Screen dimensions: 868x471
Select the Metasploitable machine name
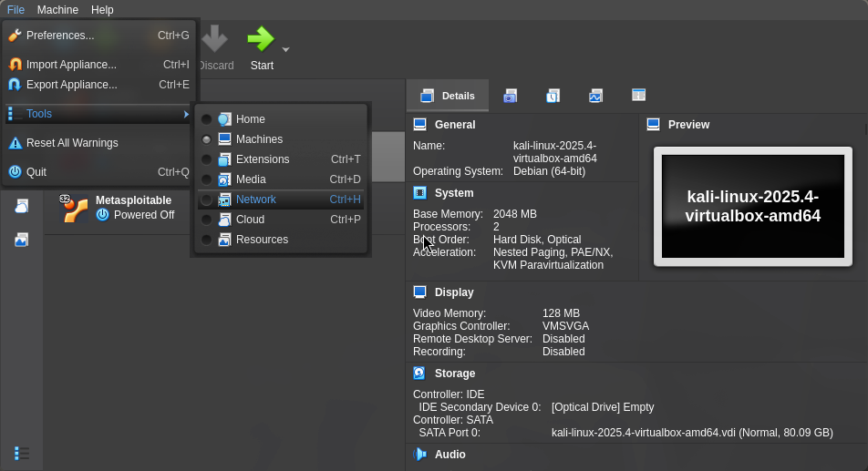[133, 200]
